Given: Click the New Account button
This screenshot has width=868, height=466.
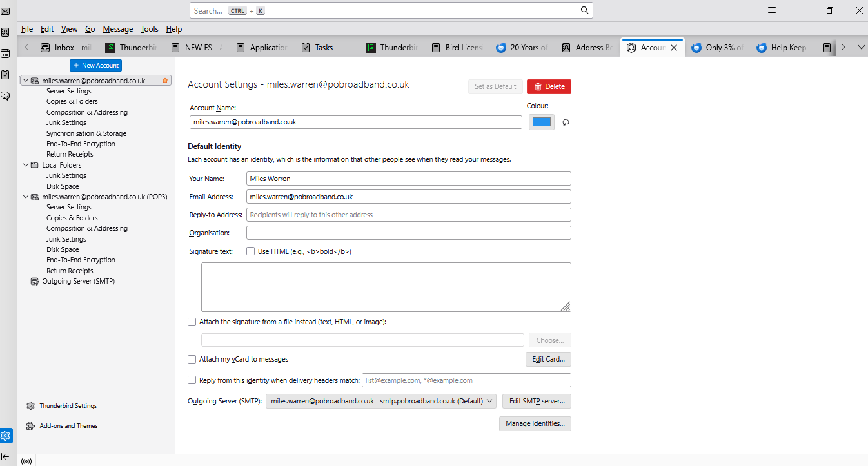Looking at the screenshot, I should pos(95,65).
